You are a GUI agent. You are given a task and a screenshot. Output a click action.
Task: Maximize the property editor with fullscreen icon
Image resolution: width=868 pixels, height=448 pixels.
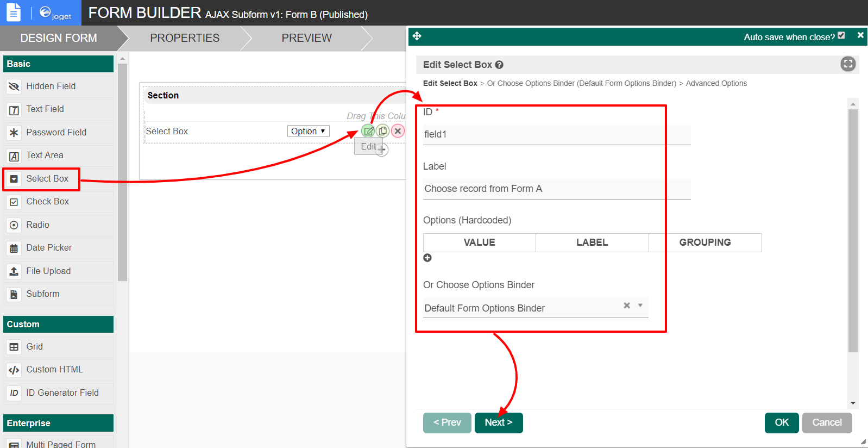(847, 64)
